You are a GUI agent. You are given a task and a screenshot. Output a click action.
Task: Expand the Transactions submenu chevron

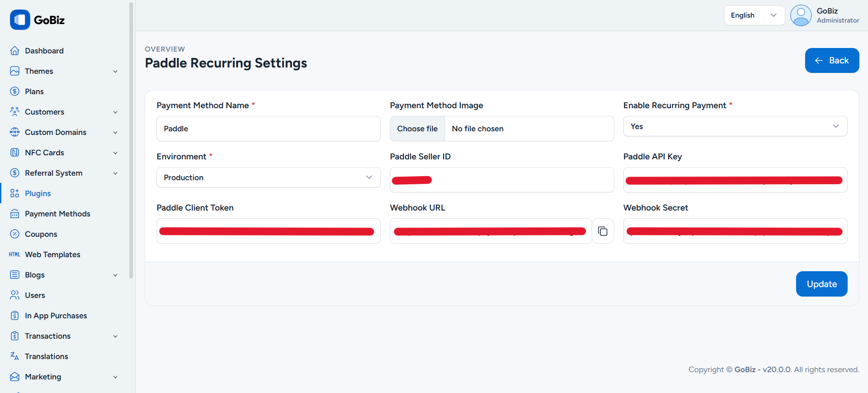pos(115,336)
